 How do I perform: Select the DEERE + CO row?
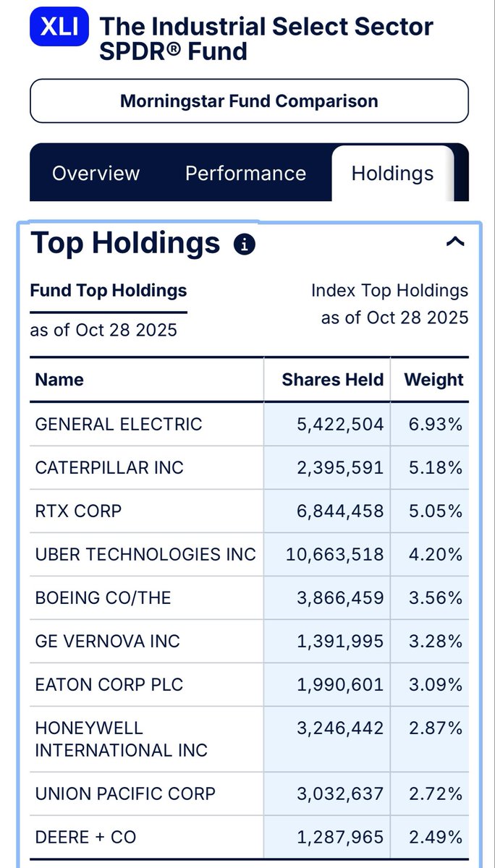pyautogui.click(x=85, y=837)
